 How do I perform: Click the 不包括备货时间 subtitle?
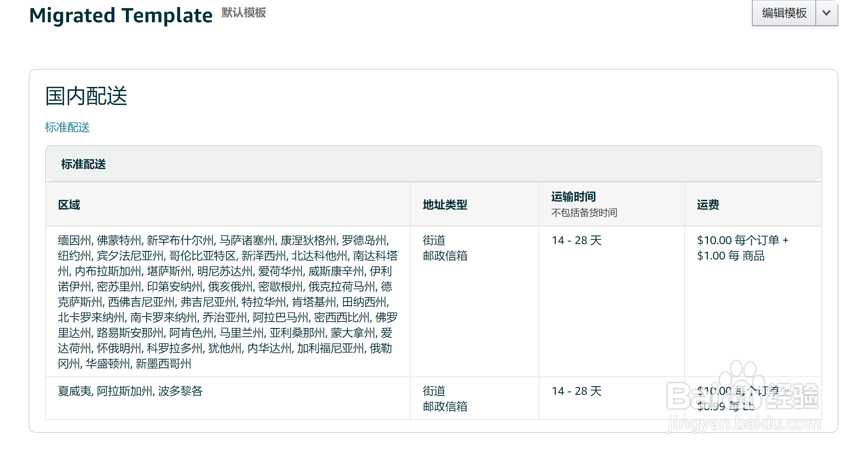[x=584, y=212]
